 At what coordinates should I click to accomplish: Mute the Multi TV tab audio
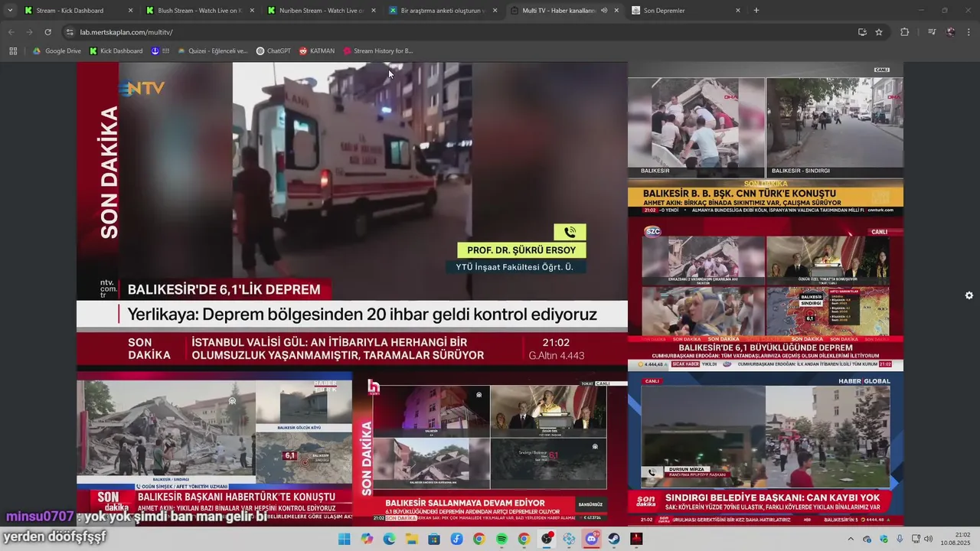[604, 11]
